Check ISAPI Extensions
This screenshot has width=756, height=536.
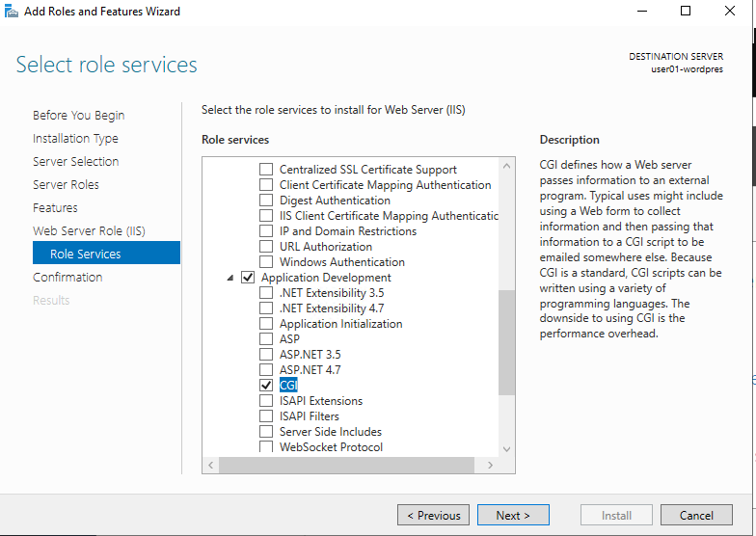point(266,401)
